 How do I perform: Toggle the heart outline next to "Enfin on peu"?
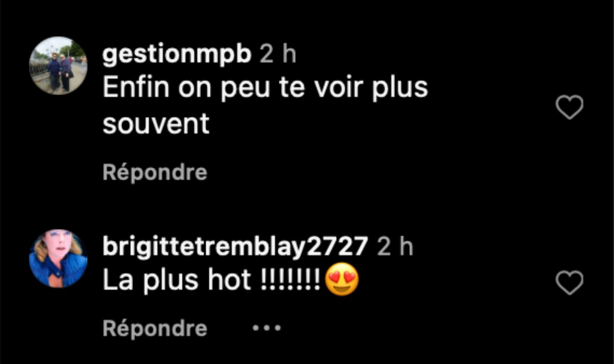[x=569, y=107]
